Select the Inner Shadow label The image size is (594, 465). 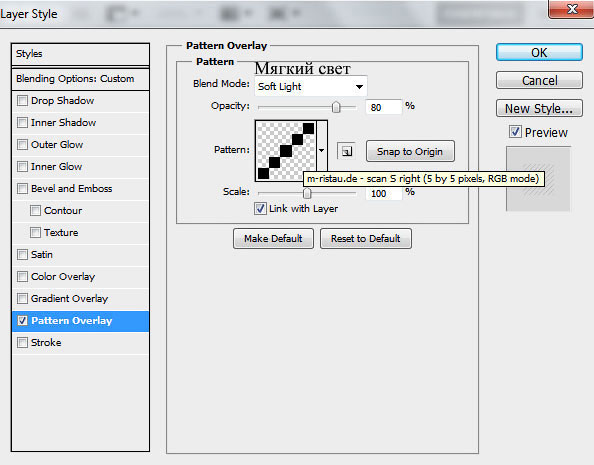63,122
